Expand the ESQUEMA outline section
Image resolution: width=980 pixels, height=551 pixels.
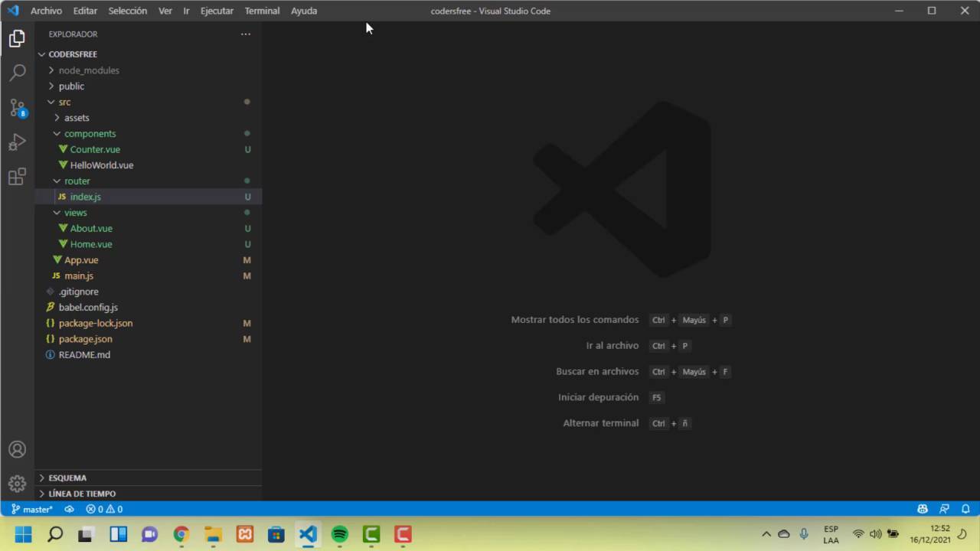(x=67, y=478)
